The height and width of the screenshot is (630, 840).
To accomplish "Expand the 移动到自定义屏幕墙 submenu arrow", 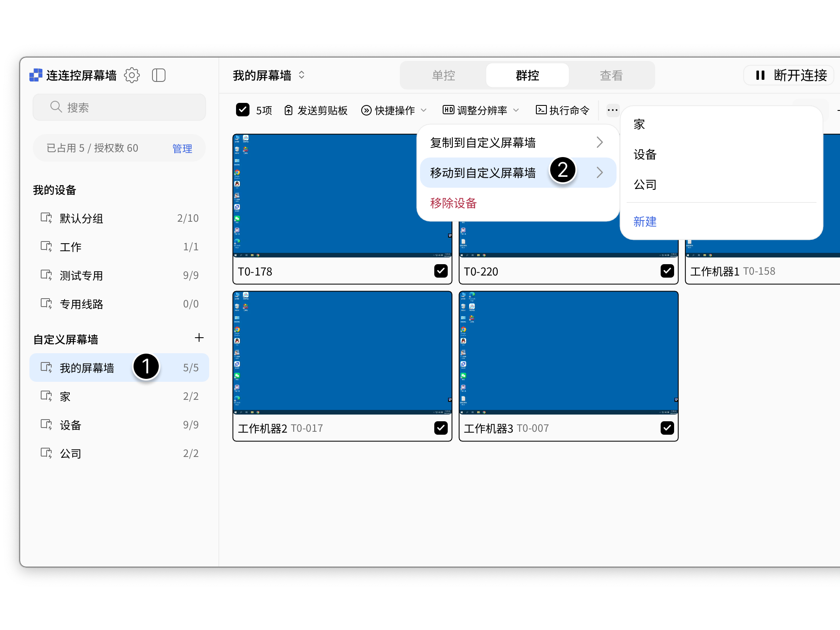I will [x=600, y=173].
